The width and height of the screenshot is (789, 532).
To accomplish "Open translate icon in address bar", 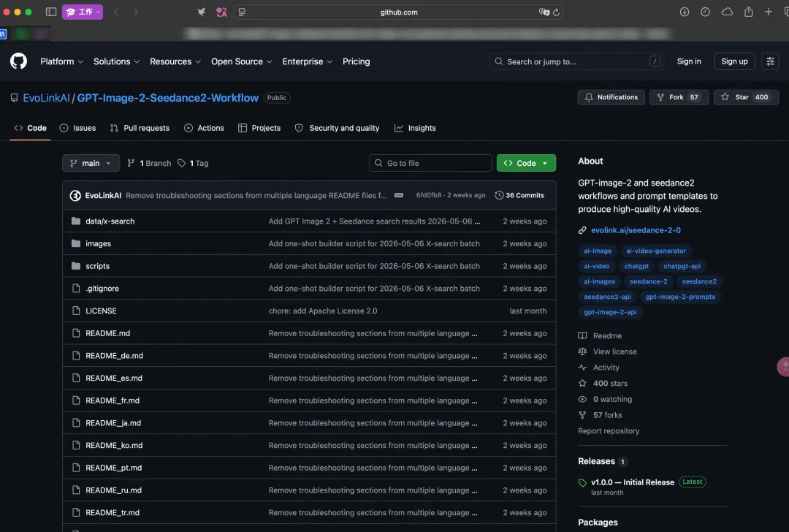I will [x=544, y=12].
